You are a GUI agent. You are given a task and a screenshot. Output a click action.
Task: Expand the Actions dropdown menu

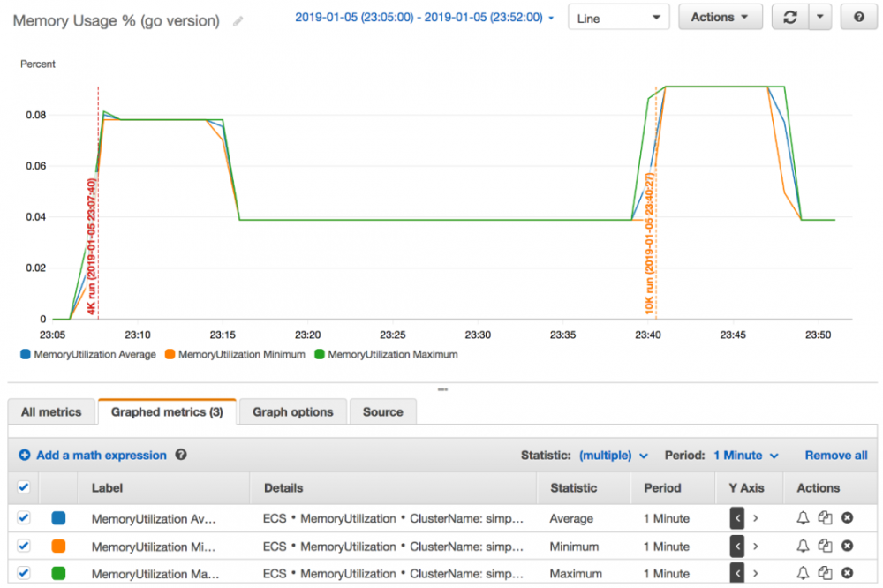coord(721,18)
